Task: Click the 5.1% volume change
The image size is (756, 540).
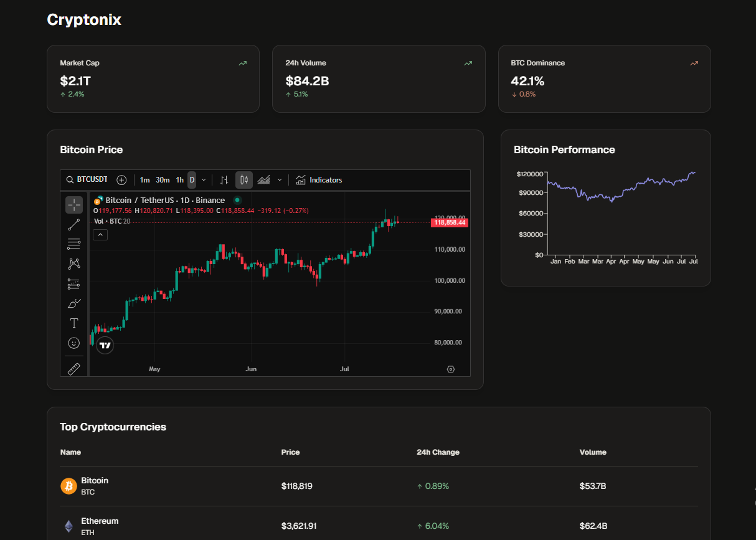Action: coord(296,95)
